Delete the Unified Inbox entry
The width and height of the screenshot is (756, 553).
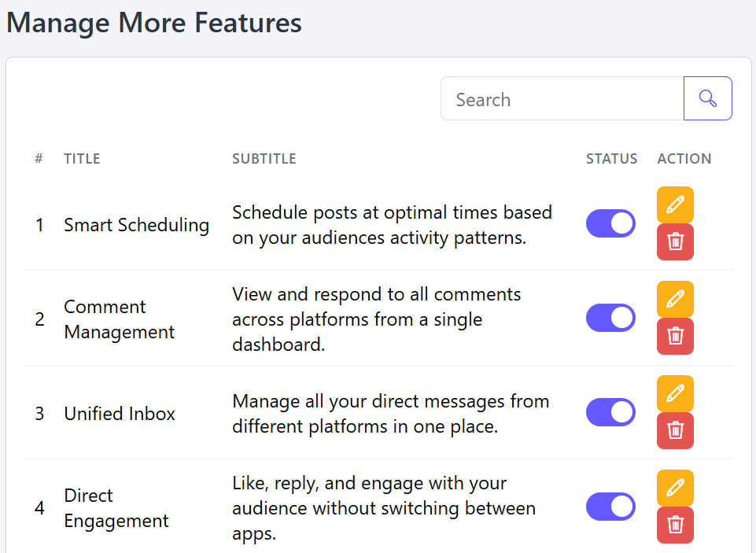click(675, 430)
